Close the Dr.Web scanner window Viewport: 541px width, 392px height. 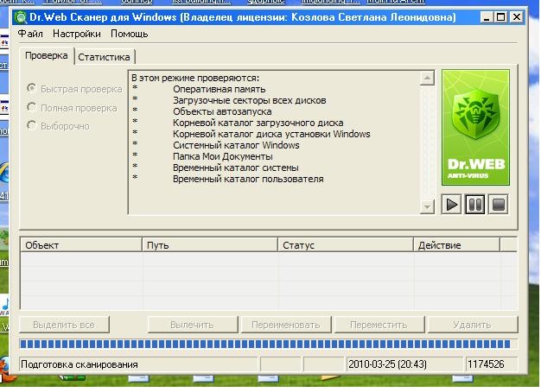point(517,17)
